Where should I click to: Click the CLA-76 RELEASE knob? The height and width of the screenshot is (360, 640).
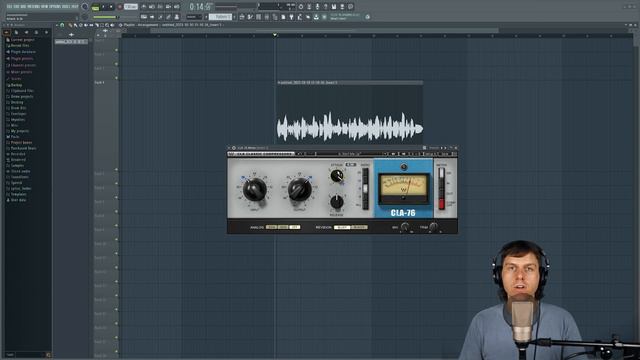pos(337,202)
